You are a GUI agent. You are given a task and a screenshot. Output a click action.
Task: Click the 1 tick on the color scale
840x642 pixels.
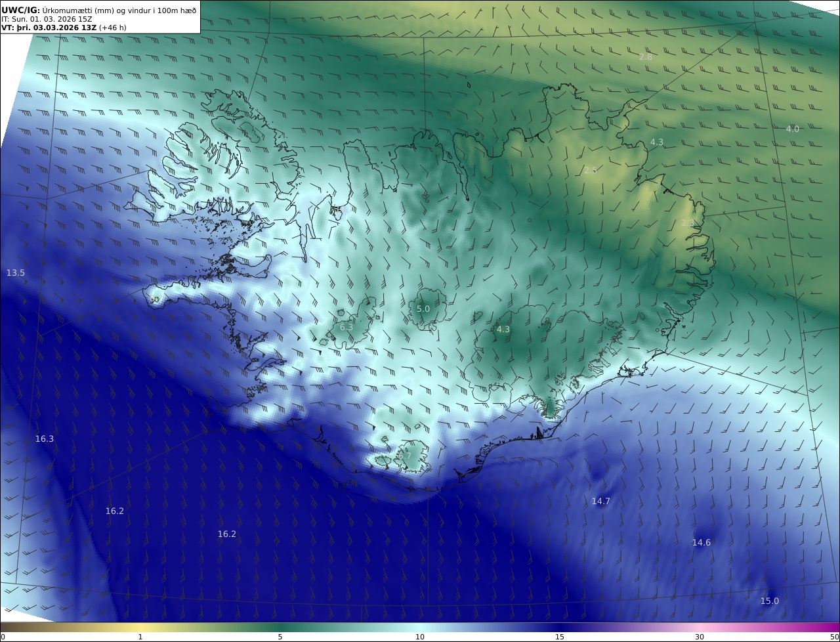click(140, 637)
